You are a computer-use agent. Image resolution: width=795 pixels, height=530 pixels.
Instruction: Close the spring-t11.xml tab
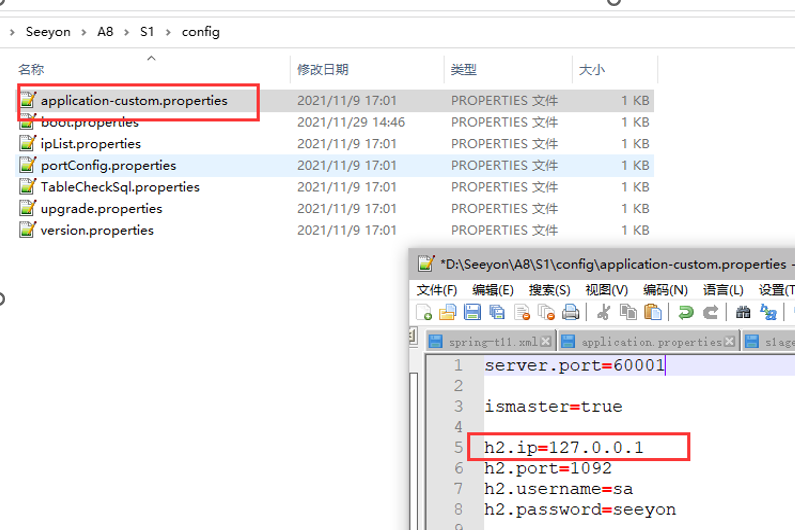546,341
